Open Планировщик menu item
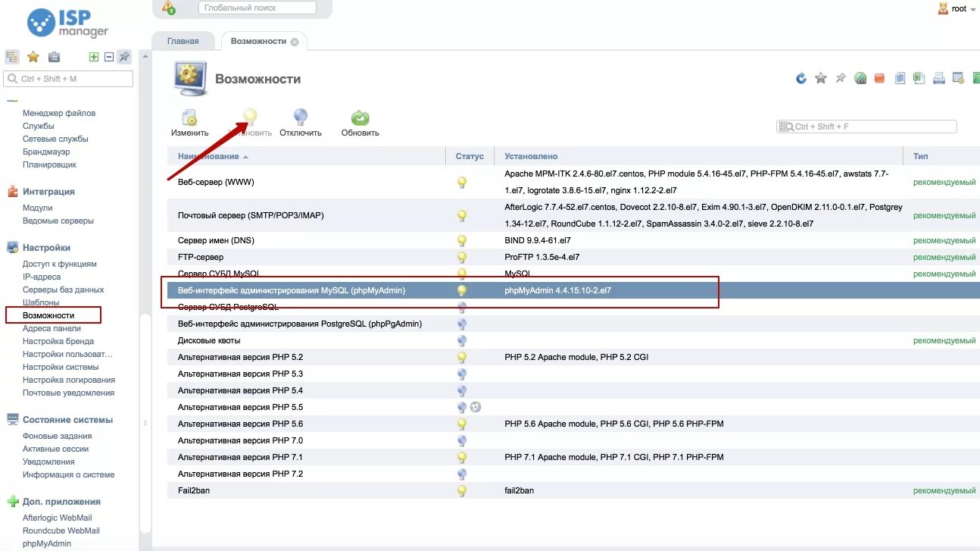The image size is (980, 551). [x=49, y=164]
